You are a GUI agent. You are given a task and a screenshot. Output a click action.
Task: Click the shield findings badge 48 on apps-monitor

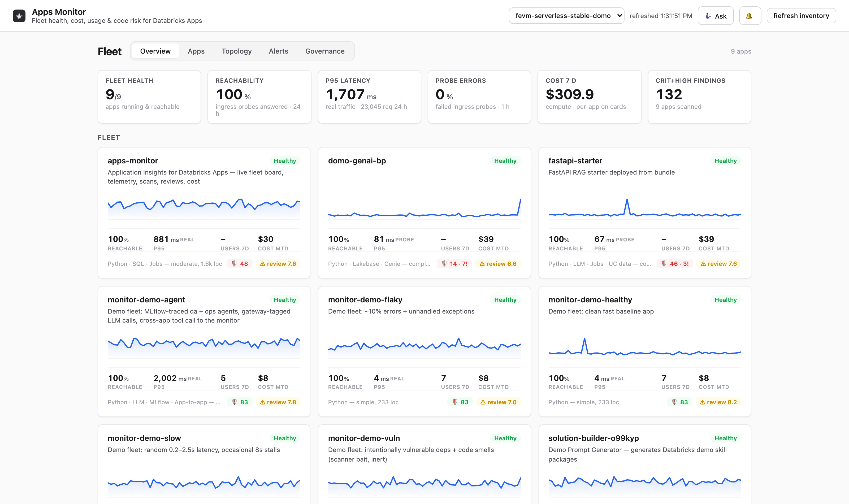click(x=240, y=264)
